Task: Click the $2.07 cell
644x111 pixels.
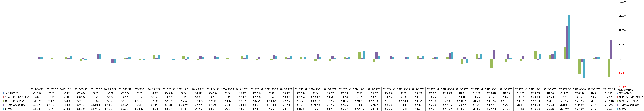Action: (609, 97)
